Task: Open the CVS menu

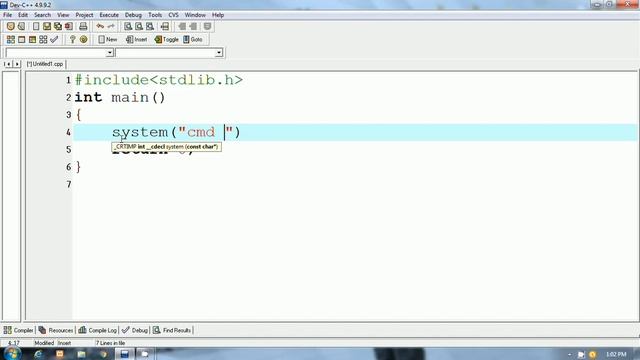Action: point(173,15)
